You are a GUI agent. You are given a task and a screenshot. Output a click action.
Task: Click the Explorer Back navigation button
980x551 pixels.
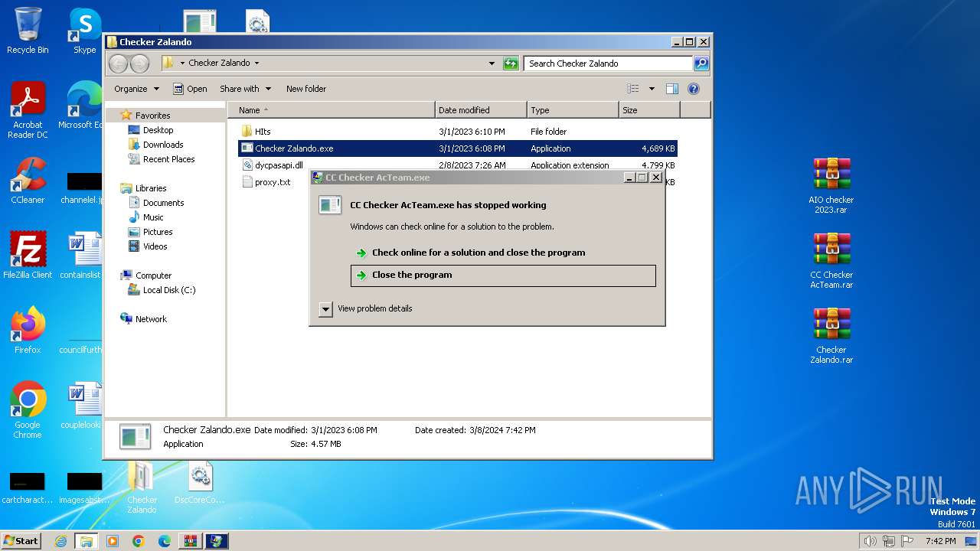pos(119,64)
